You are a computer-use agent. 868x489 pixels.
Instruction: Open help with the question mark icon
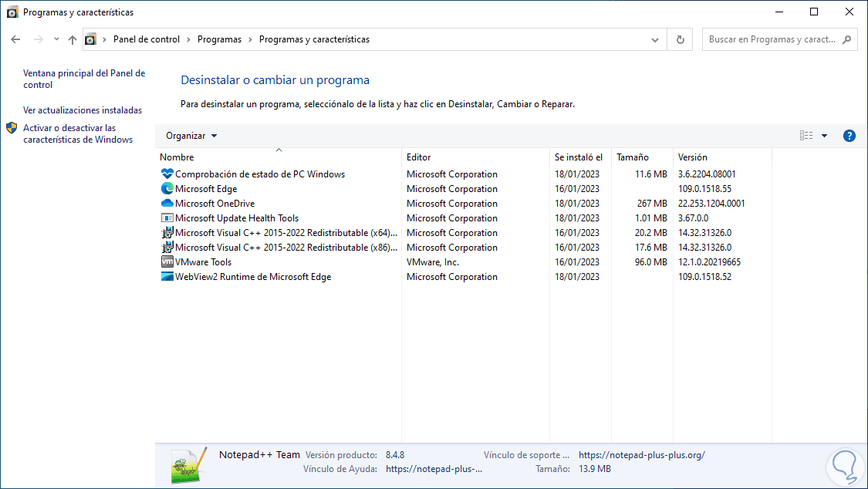coord(849,136)
